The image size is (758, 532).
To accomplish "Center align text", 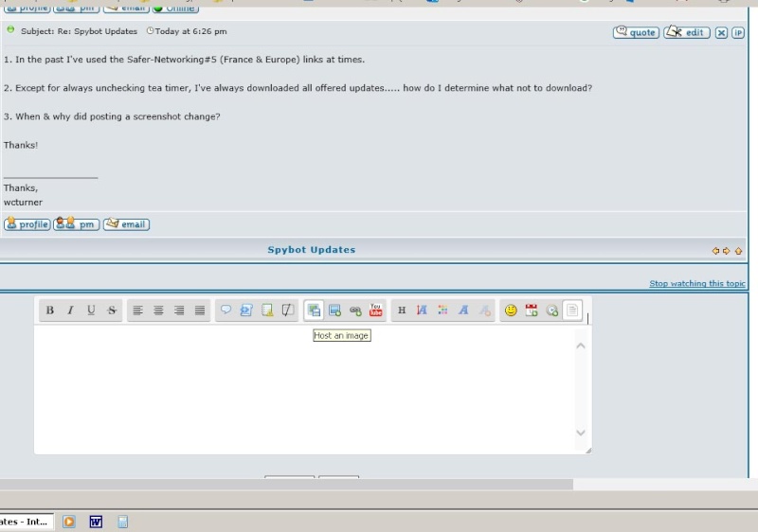I will point(158,310).
